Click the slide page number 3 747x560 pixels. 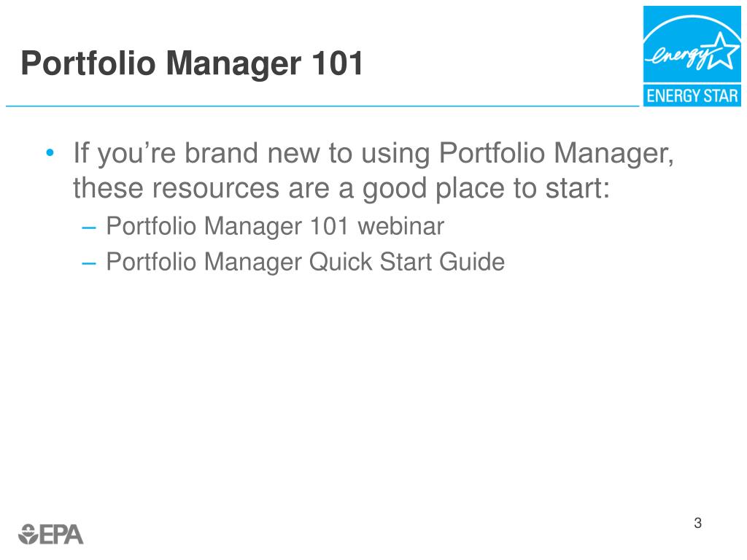coord(697,523)
